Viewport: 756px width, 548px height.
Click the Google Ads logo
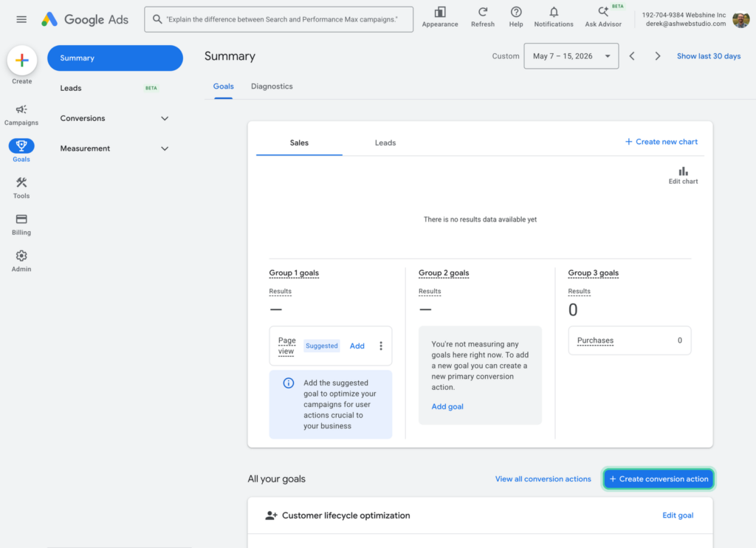pos(85,19)
